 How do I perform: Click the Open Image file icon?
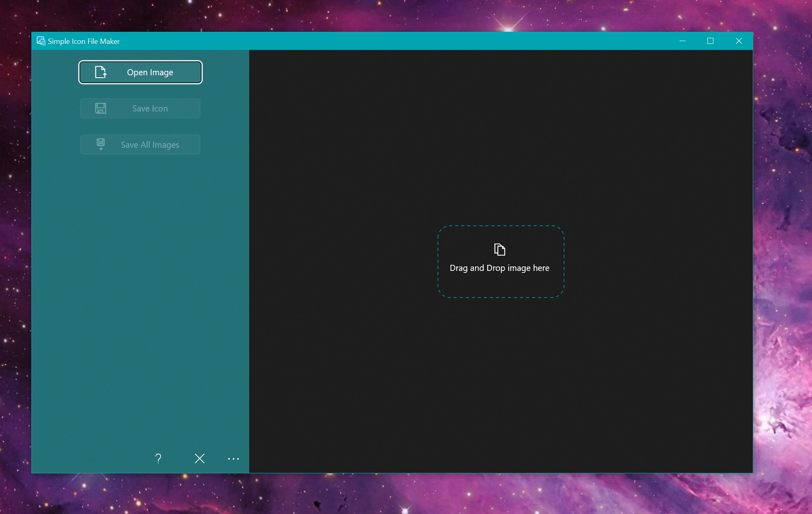[100, 72]
